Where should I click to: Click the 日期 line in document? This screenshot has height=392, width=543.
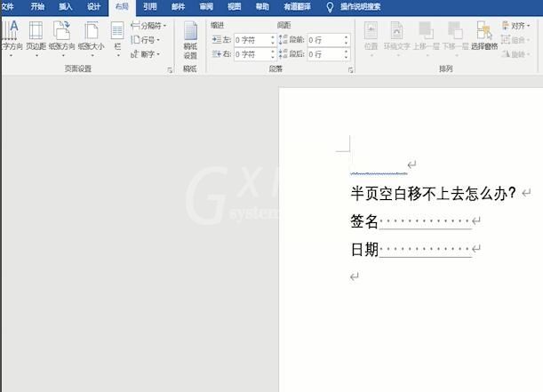pos(416,249)
